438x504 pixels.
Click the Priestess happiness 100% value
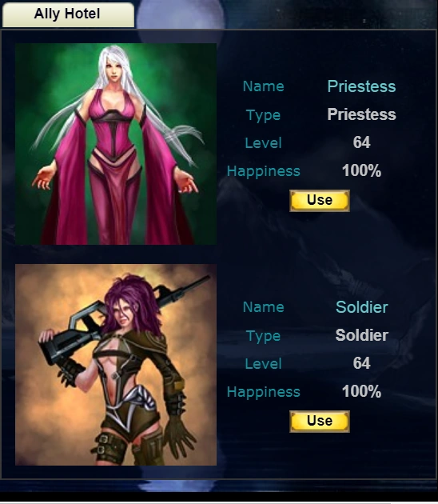(x=361, y=170)
